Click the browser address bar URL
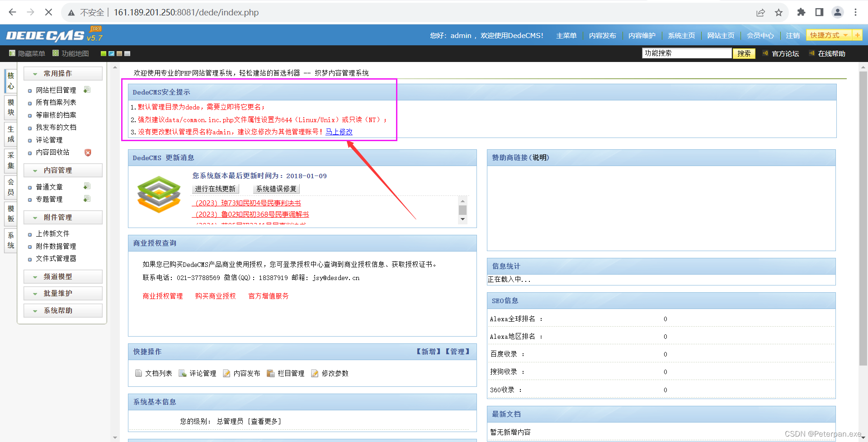The height and width of the screenshot is (442, 868). (x=186, y=12)
